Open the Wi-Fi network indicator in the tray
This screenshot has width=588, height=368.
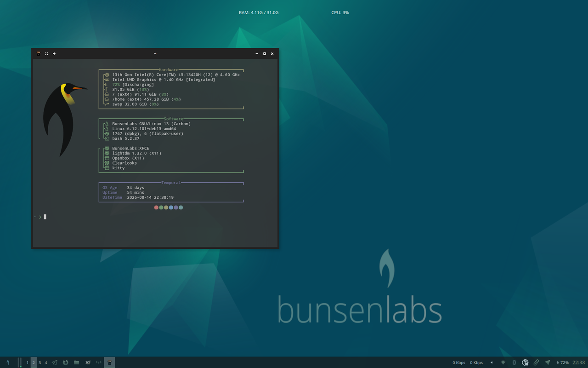point(503,362)
